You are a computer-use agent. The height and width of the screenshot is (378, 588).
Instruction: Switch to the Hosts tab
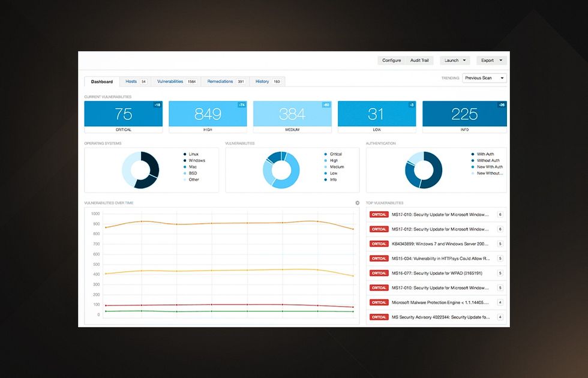136,82
